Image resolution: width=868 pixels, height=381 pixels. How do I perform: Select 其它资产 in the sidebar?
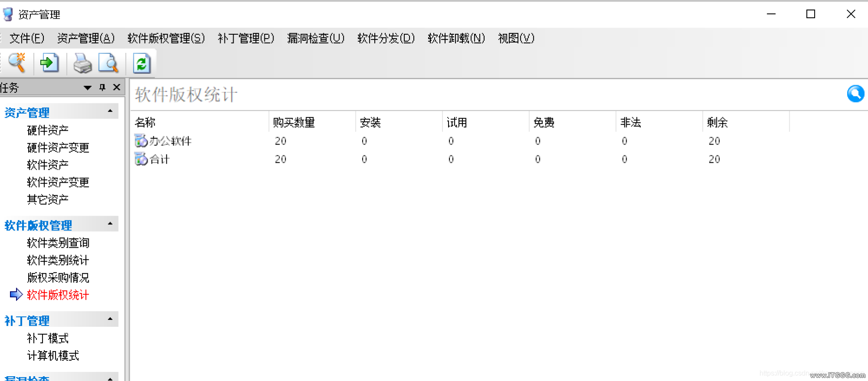48,200
